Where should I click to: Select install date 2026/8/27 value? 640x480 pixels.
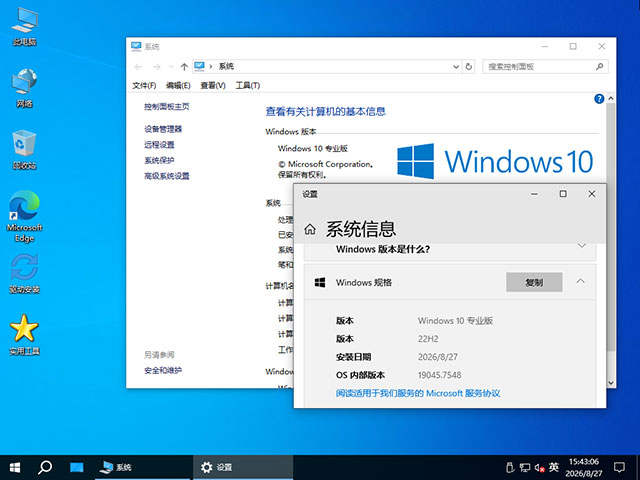coord(438,357)
